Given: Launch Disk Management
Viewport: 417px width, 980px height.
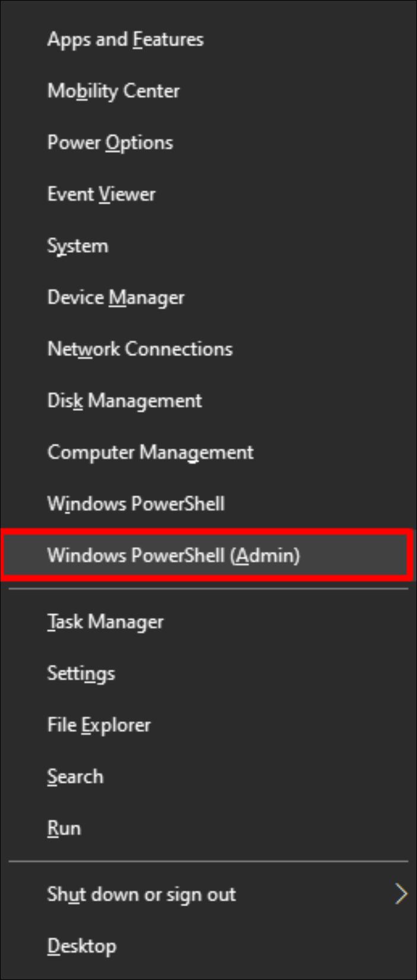Looking at the screenshot, I should pyautogui.click(x=125, y=400).
